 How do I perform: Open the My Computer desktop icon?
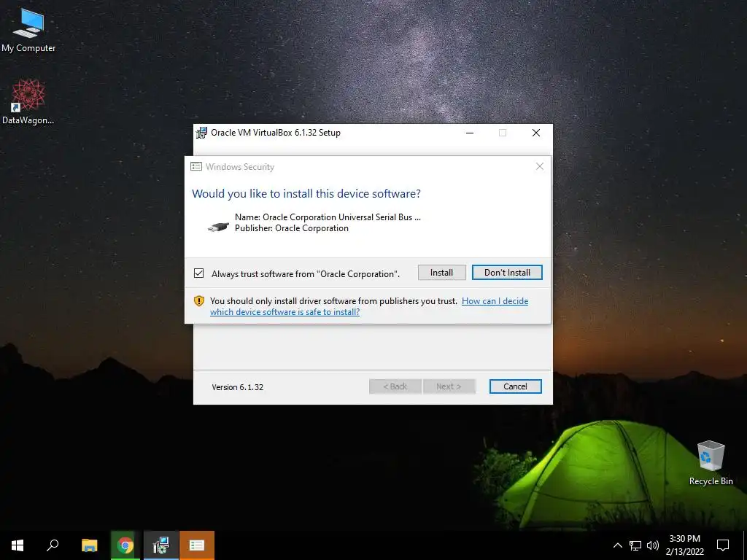[x=28, y=31]
